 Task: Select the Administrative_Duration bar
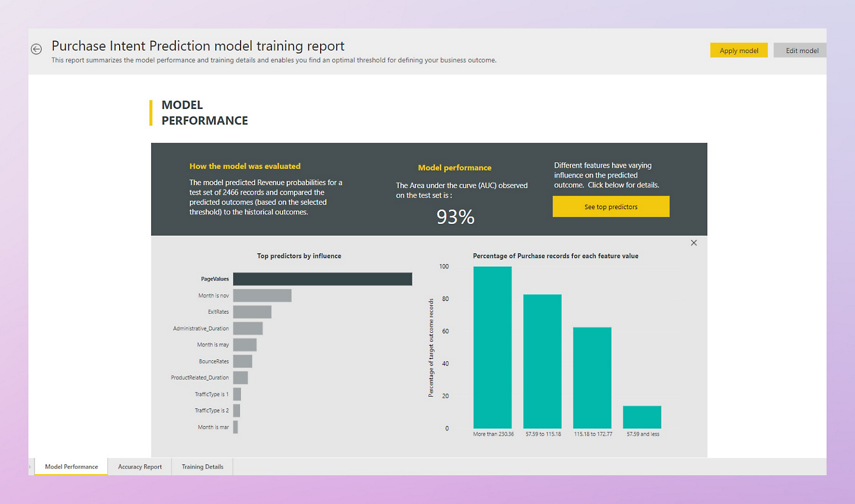point(248,328)
